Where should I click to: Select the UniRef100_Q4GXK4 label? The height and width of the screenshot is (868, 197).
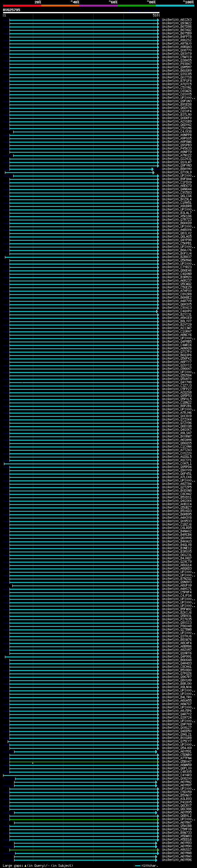[177, 501]
